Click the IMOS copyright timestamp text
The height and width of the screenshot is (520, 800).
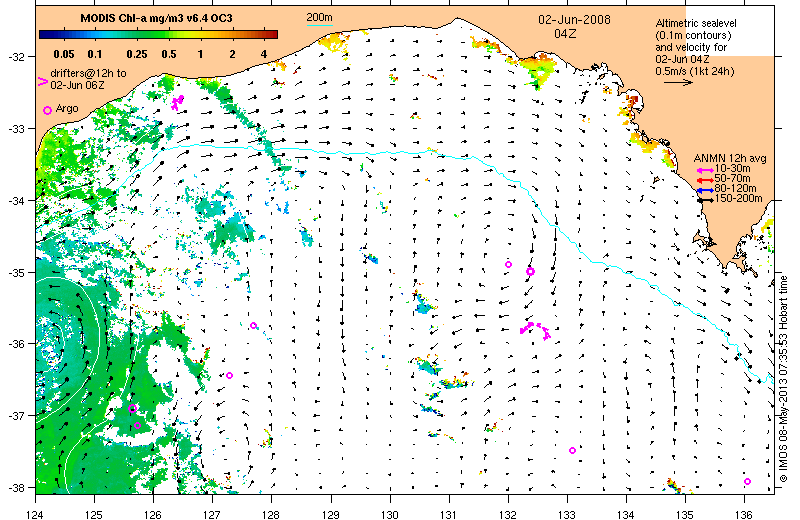(784, 379)
